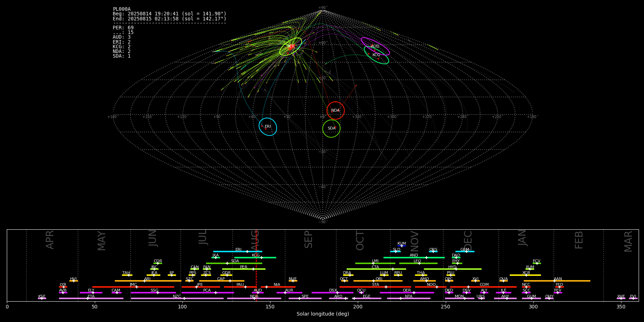Select the DSX shower bar in the timeline
Image resolution: width=644 pixels, height=322 pixels.
pyautogui.click(x=332, y=293)
